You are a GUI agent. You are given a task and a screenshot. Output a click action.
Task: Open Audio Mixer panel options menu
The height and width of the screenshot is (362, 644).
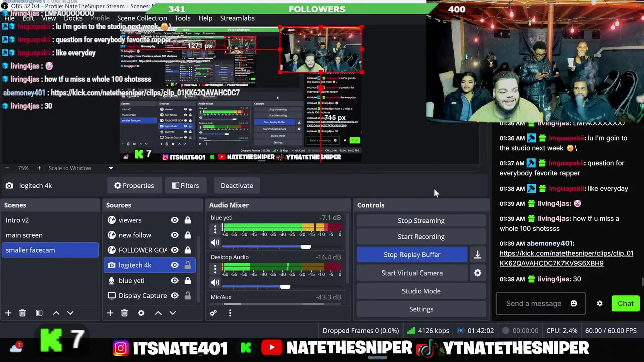pos(230,313)
